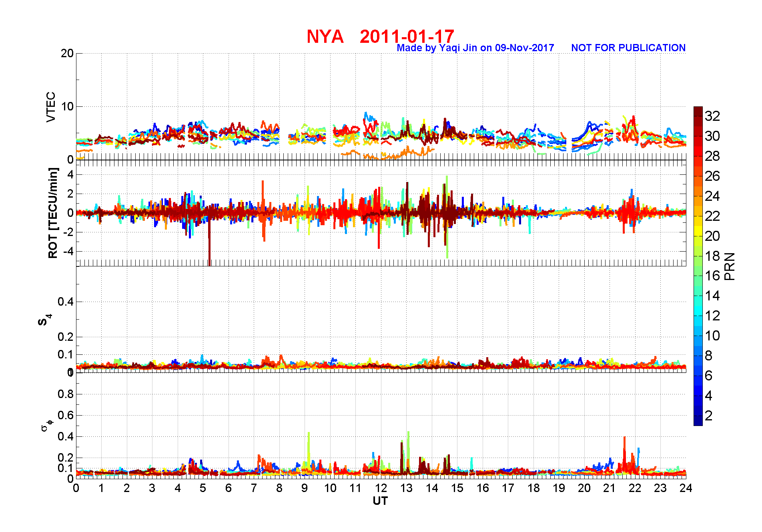Click UT axis tick 17

[508, 488]
